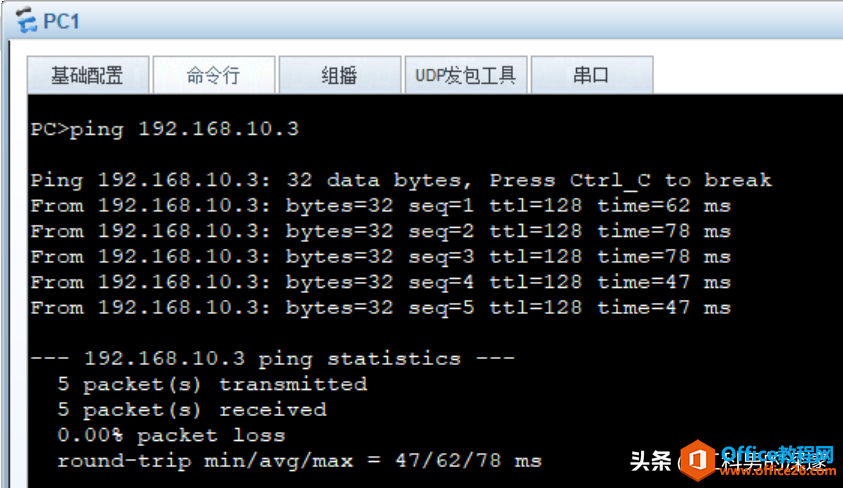The height and width of the screenshot is (488, 843).
Task: Click the 5 packet(s) transmitted line
Action: (212, 384)
